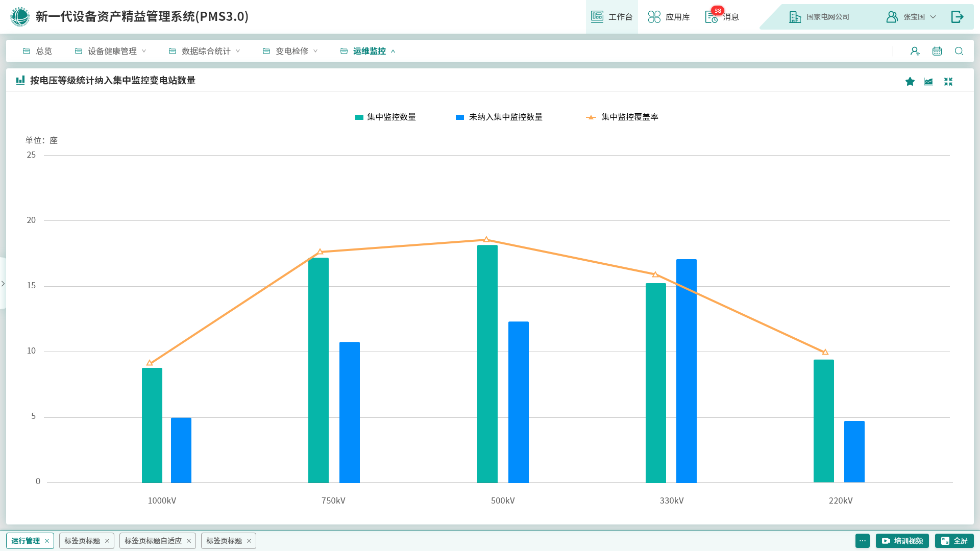Screen dimensions: 980x551
Task: Open the 培训视频 training video button
Action: pyautogui.click(x=902, y=541)
